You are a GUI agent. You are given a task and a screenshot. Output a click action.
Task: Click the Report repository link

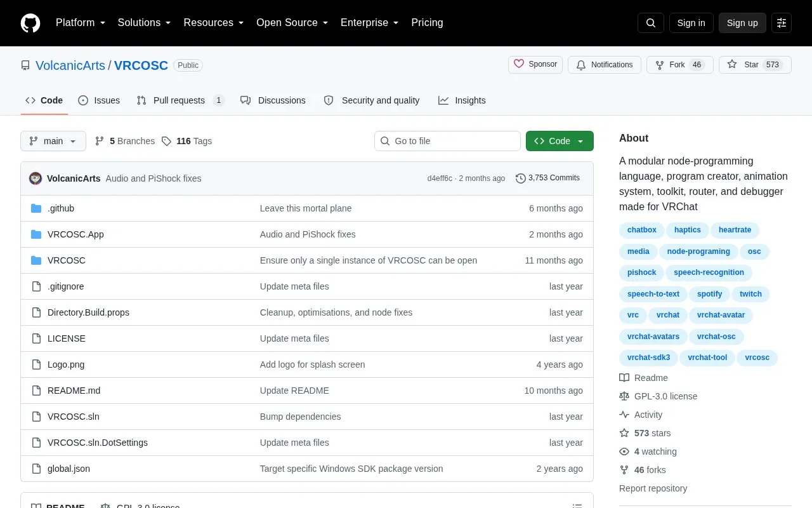(x=653, y=488)
